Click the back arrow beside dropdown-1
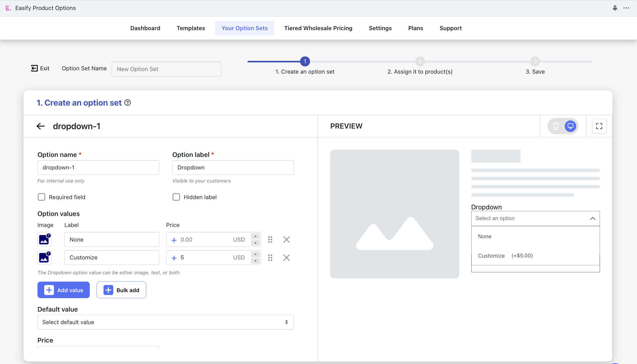The image size is (637, 364). pyautogui.click(x=41, y=126)
